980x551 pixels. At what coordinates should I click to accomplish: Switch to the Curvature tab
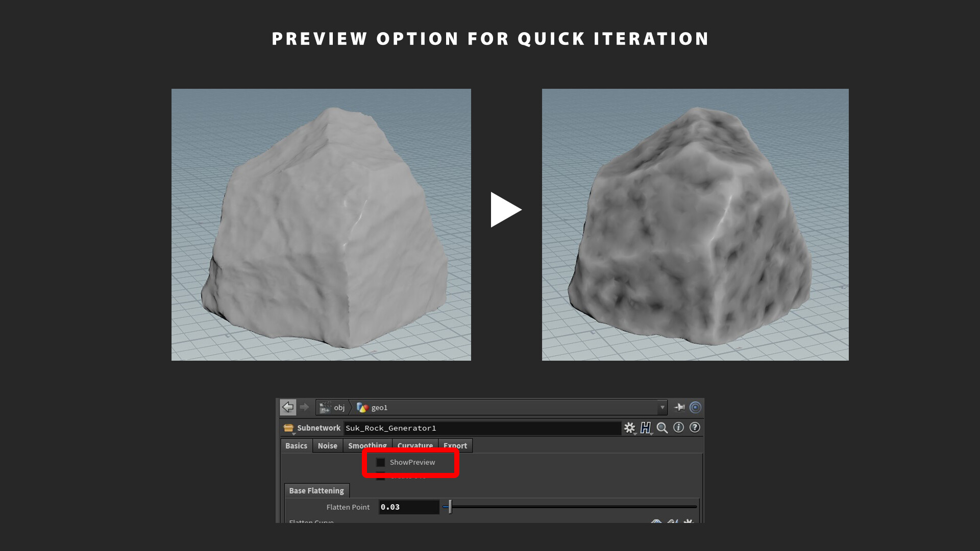415,446
